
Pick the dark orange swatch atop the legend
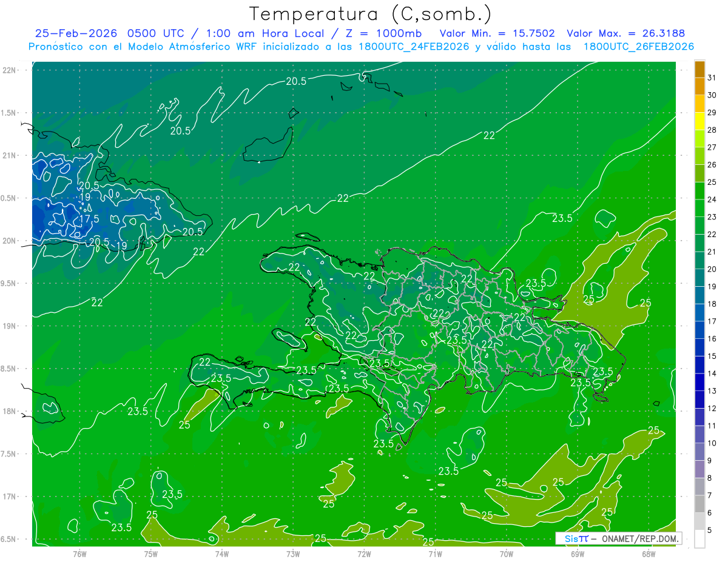pos(699,70)
